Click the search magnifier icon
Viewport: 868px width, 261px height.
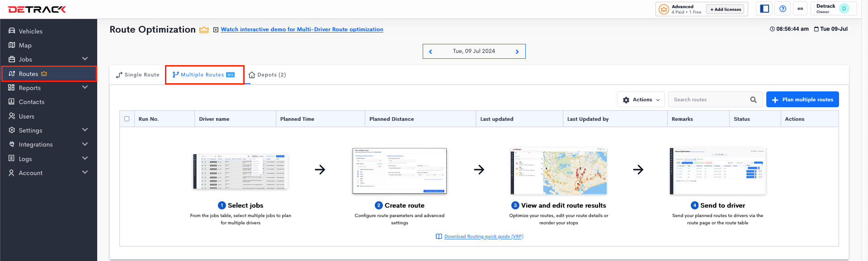753,100
